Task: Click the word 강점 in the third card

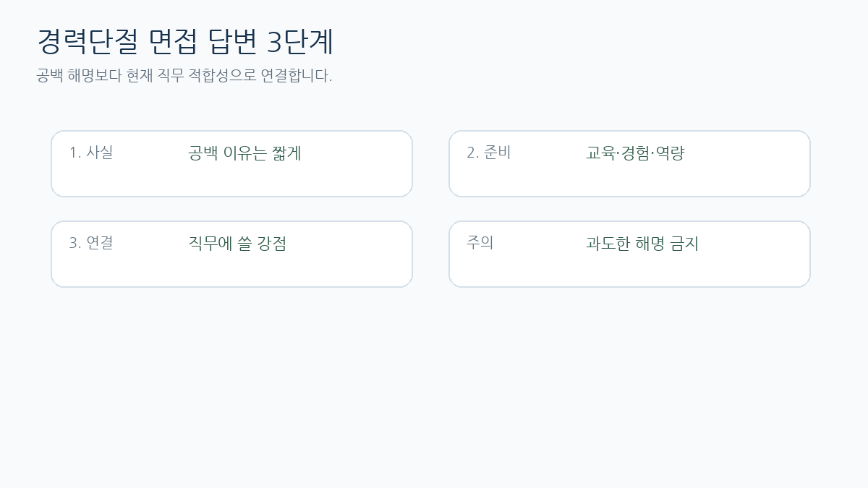Action: pos(272,244)
